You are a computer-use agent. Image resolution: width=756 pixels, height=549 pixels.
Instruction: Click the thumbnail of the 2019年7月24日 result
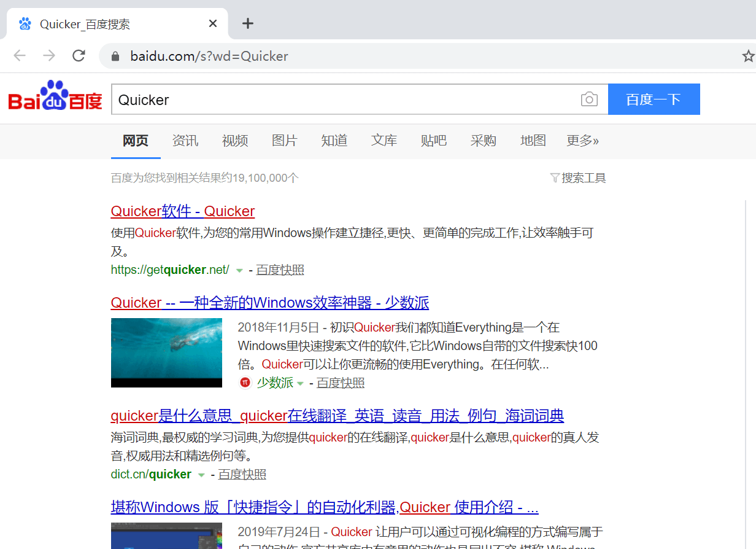pyautogui.click(x=166, y=535)
